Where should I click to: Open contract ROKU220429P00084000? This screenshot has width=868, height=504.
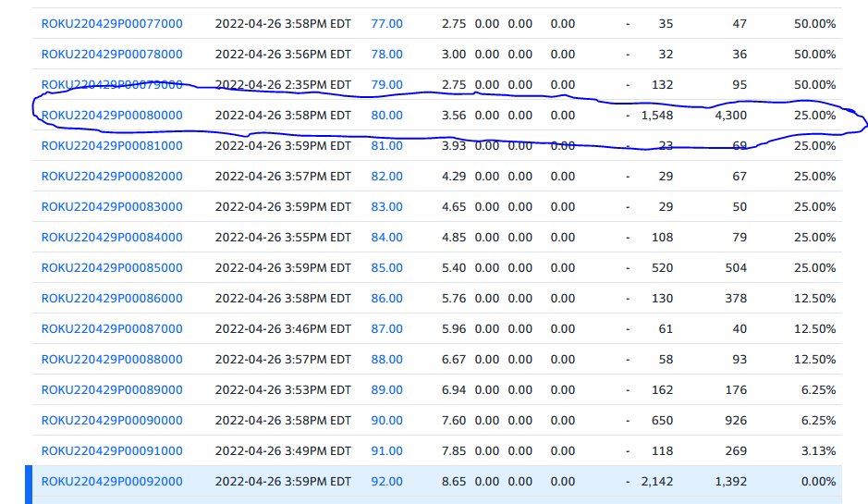pos(112,237)
